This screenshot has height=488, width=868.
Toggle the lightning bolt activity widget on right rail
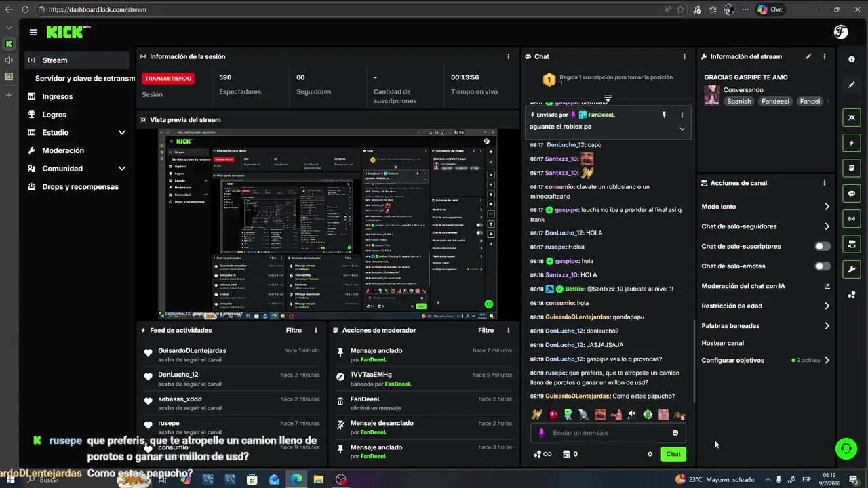click(x=852, y=143)
